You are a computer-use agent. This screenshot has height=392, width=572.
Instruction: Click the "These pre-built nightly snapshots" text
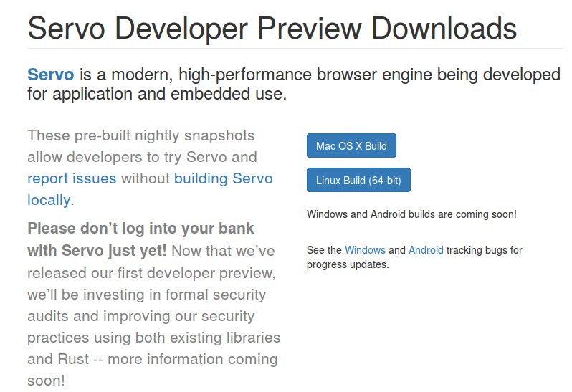coord(140,135)
